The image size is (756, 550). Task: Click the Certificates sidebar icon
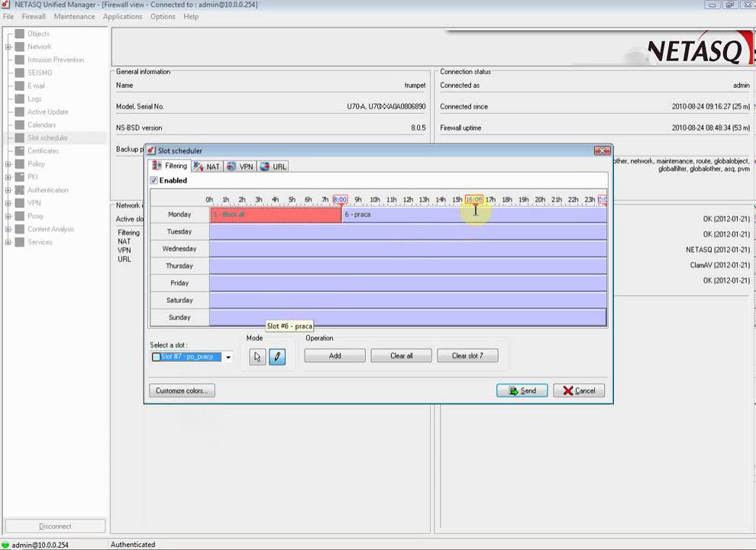19,151
